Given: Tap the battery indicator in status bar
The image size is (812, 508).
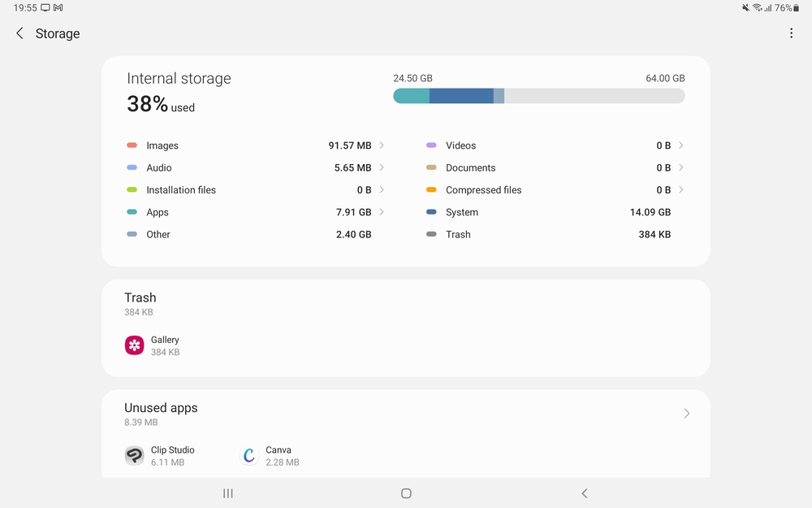Looking at the screenshot, I should 796,8.
